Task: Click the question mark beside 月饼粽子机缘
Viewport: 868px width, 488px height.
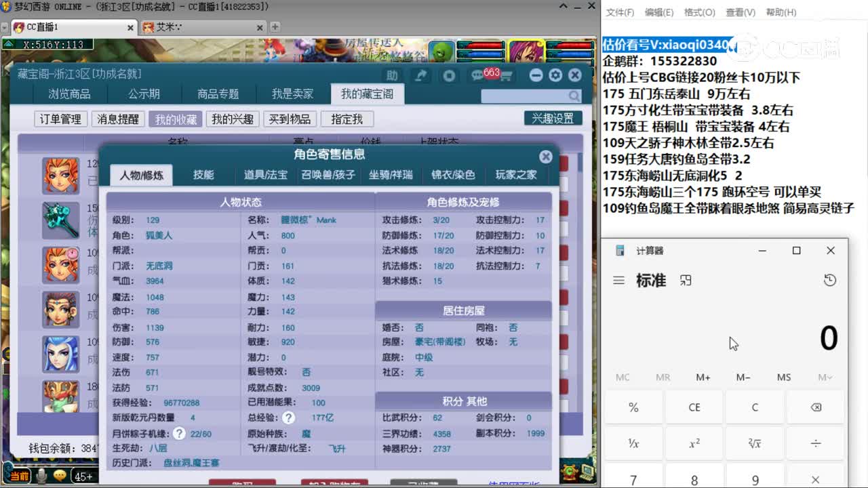Action: pyautogui.click(x=179, y=434)
